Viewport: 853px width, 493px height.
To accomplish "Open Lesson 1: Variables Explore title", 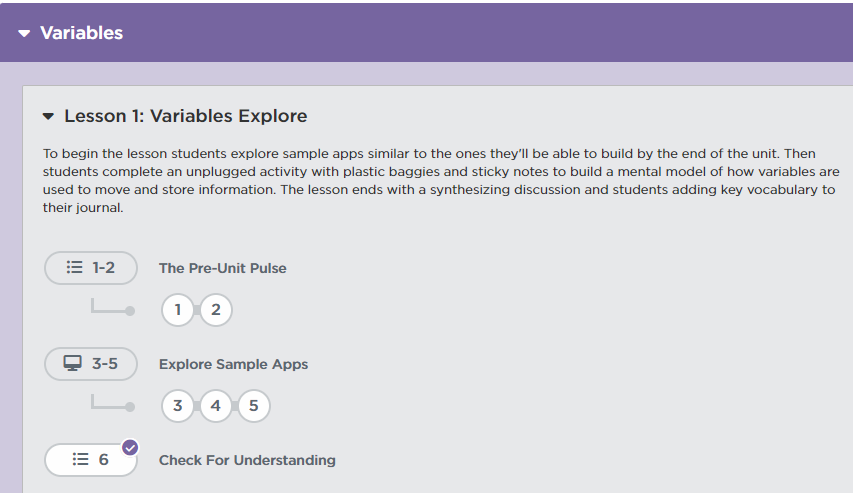I will [185, 116].
